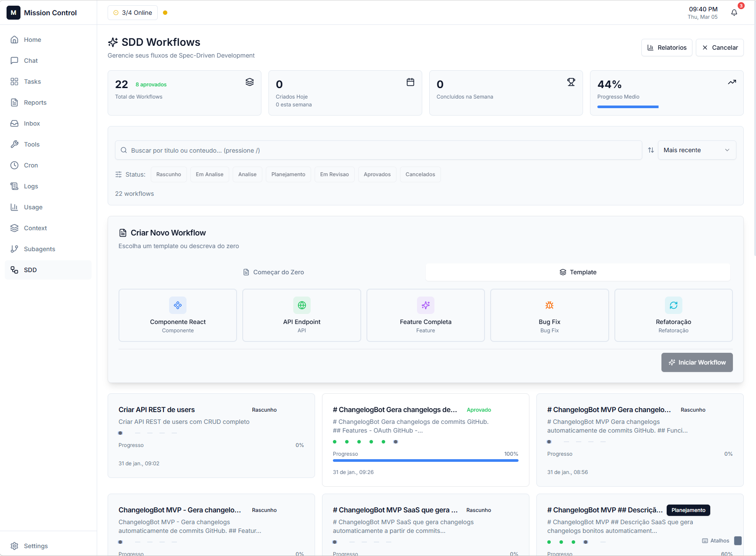Click the sort arrows icon beside Mais recente
Image resolution: width=756 pixels, height=556 pixels.
(651, 150)
